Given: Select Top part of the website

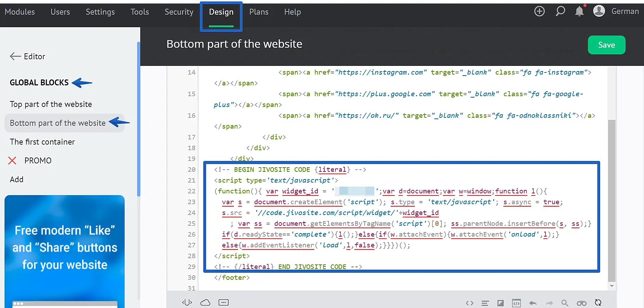Looking at the screenshot, I should click(51, 104).
